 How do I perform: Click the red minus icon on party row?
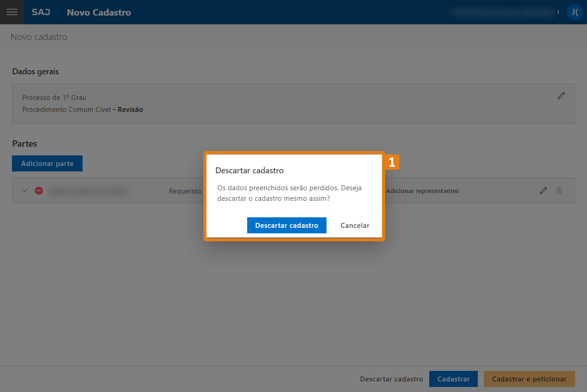click(39, 191)
